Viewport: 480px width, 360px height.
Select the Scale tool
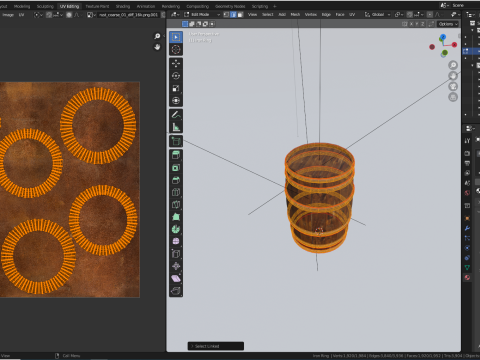(x=176, y=88)
